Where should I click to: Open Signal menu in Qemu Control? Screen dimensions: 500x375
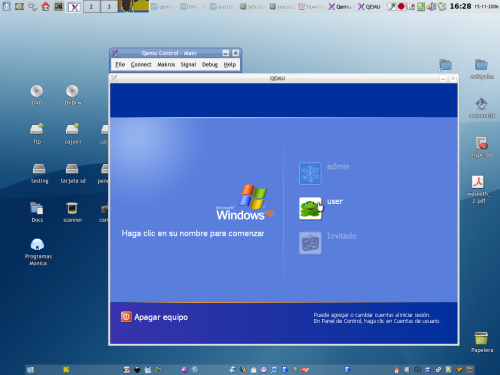188,64
